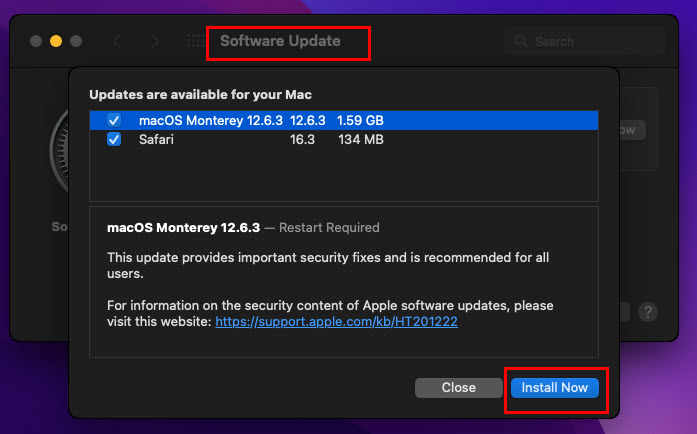This screenshot has height=434, width=697.
Task: Click the Software Update window title
Action: tap(280, 41)
